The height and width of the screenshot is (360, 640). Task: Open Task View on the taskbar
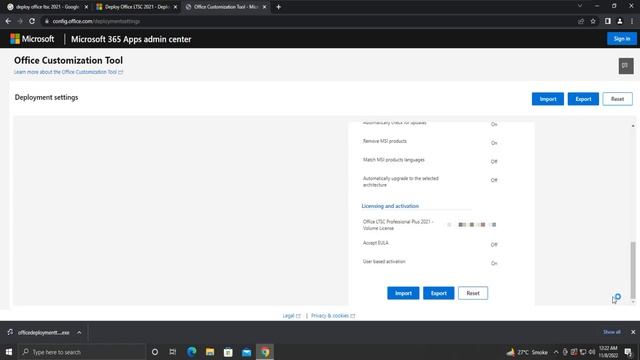173,352
